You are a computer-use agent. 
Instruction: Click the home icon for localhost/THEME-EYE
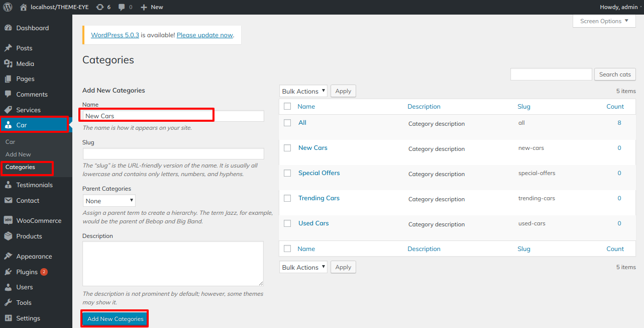24,7
